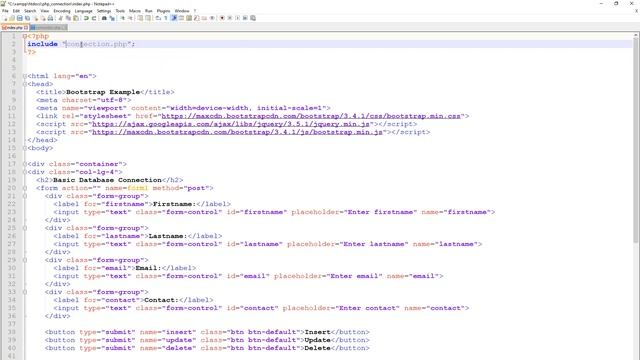Click the Close document toolbar icon
Viewport: 640px width, 360px height.
[36, 18]
